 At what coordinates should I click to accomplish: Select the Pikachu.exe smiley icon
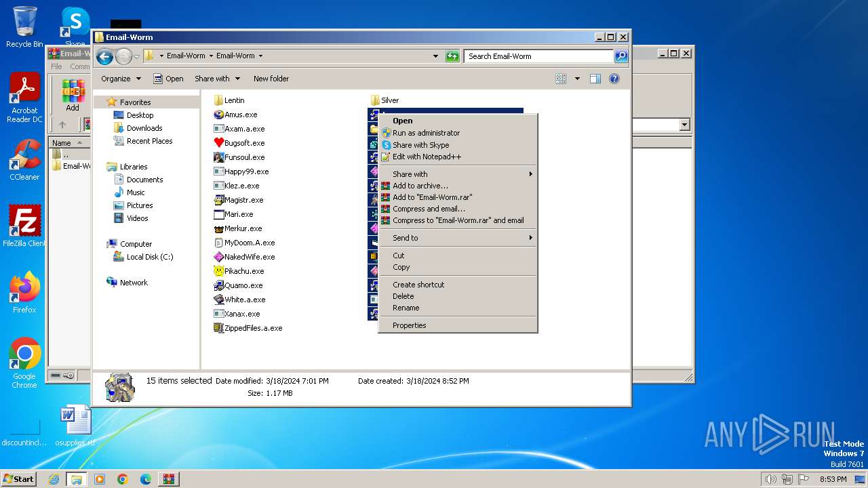218,271
